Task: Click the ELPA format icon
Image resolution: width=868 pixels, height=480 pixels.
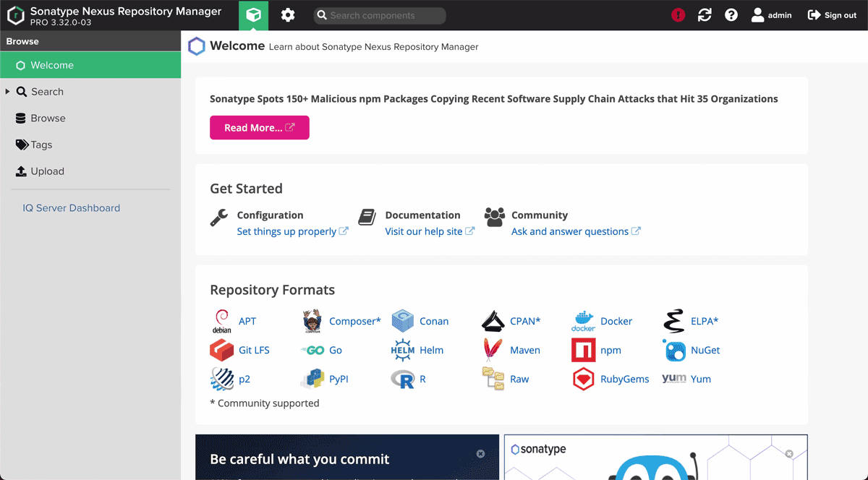Action: click(x=673, y=321)
